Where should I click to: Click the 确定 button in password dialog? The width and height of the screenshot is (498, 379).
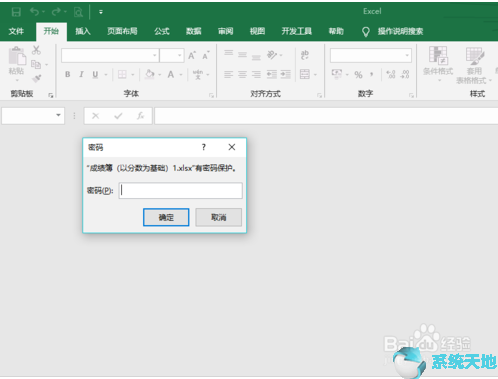click(x=166, y=217)
